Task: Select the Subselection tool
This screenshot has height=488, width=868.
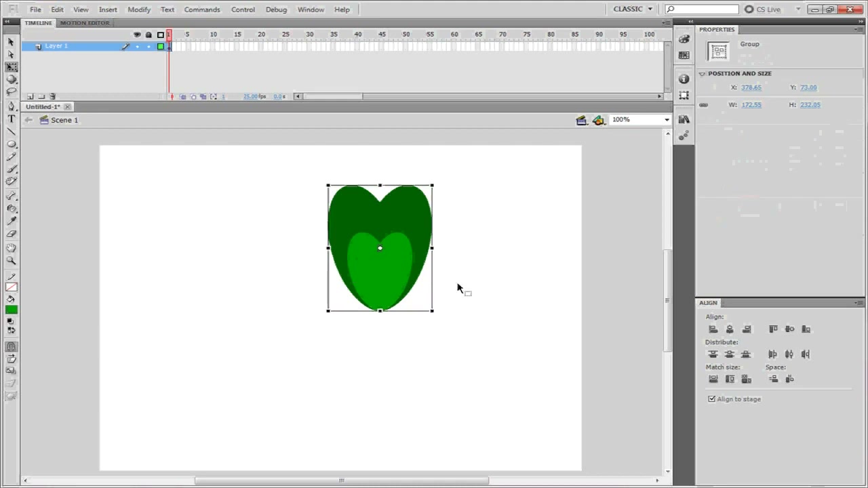Action: [x=11, y=54]
